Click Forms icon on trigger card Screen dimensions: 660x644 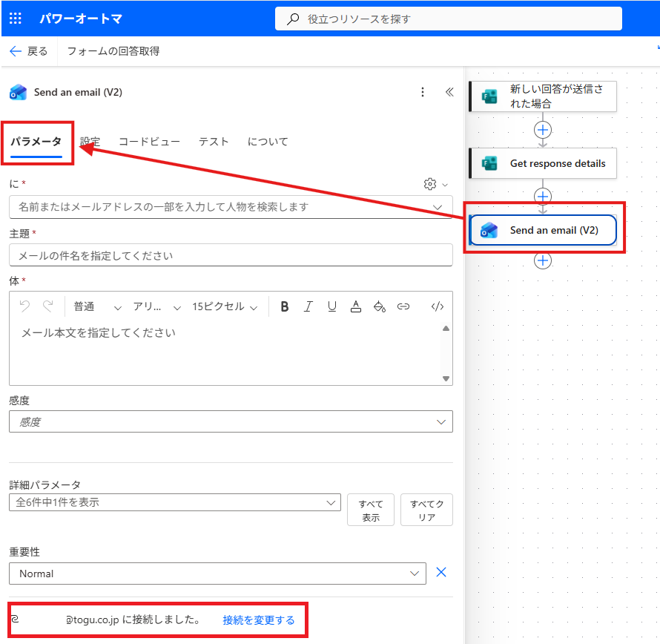pyautogui.click(x=489, y=96)
